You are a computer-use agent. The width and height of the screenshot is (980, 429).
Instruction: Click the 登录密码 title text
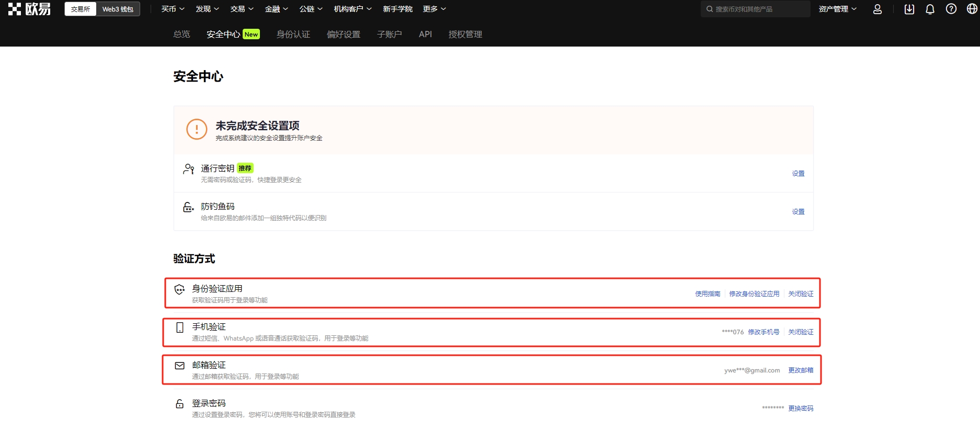(x=209, y=403)
